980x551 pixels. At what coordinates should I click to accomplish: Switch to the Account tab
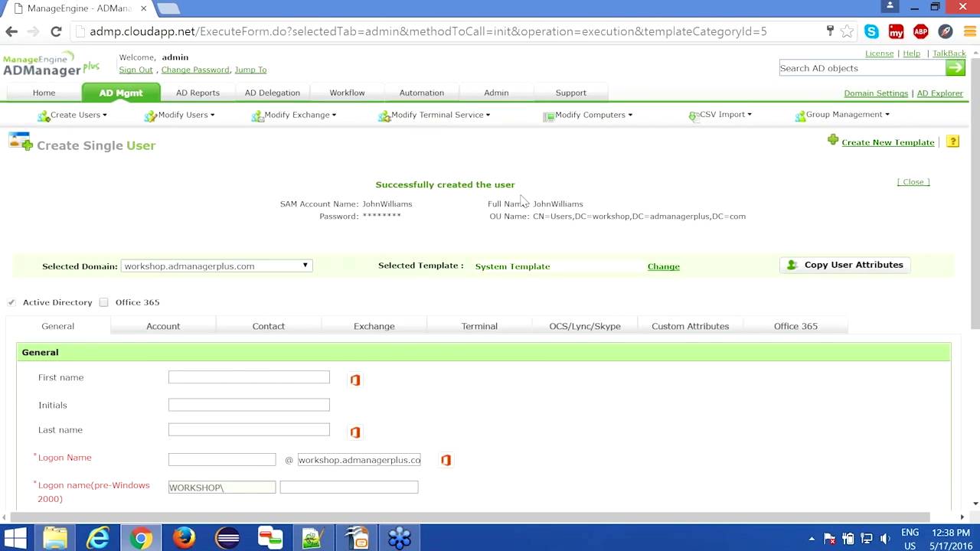pos(163,326)
